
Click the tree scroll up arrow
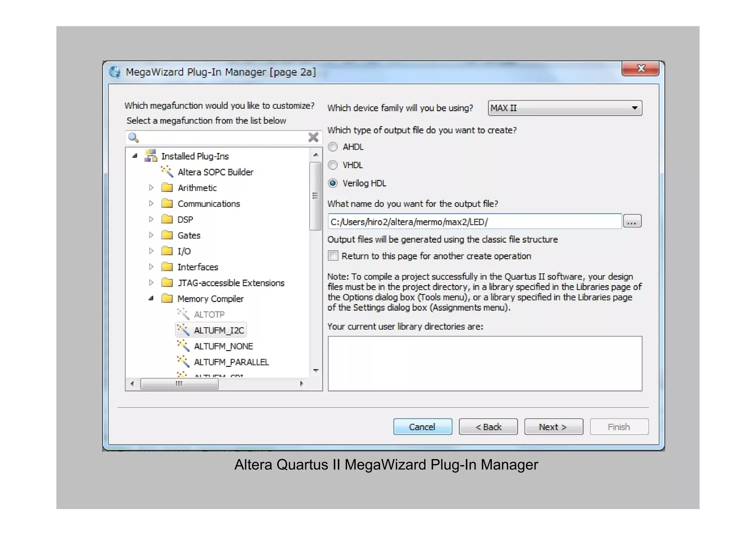(x=316, y=155)
